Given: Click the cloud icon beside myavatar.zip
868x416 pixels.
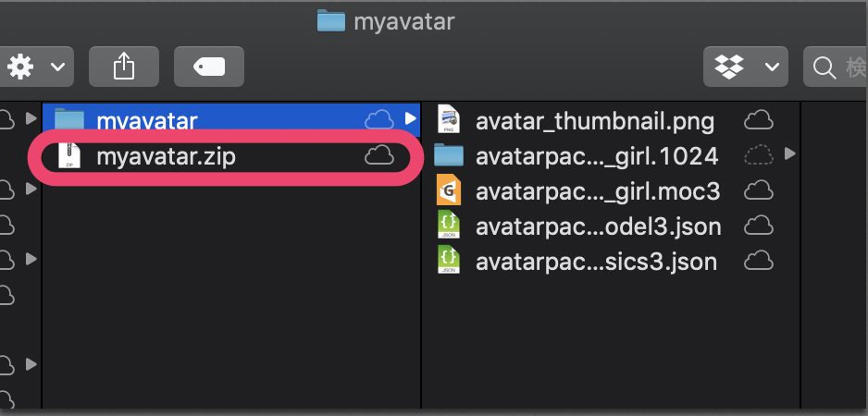Looking at the screenshot, I should pyautogui.click(x=379, y=156).
